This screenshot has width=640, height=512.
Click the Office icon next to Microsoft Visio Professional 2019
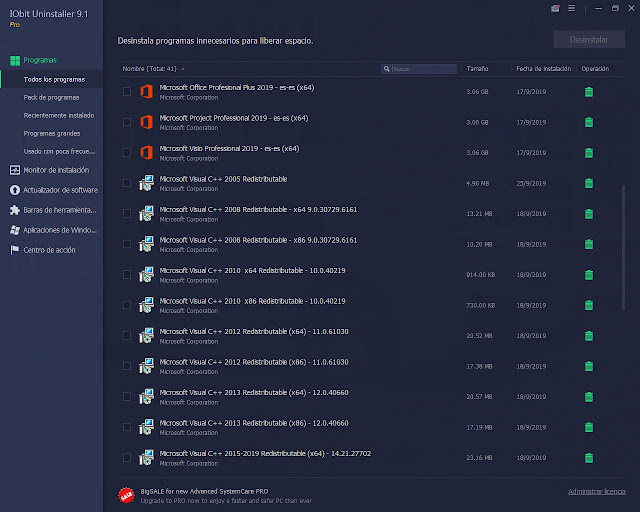tap(147, 153)
